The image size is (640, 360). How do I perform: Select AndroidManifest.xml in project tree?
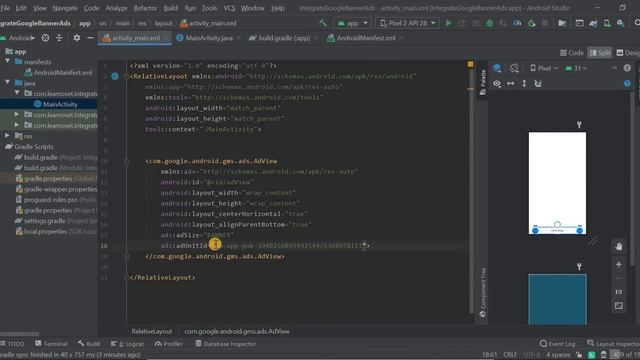point(58,72)
